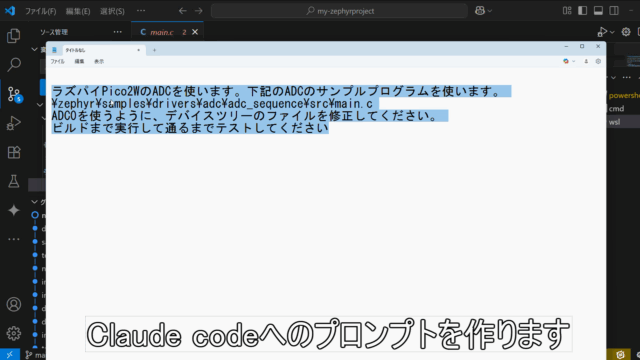Click the my-zephyrproject command center search
Screen dimensions: 640x360
point(339,11)
